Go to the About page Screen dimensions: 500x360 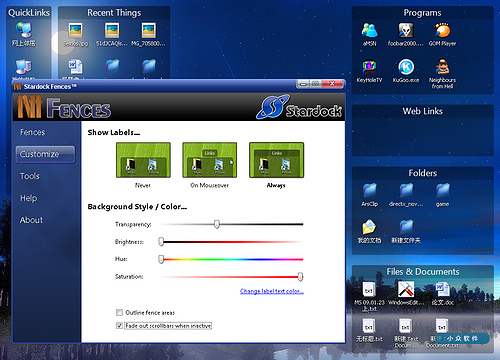point(31,220)
